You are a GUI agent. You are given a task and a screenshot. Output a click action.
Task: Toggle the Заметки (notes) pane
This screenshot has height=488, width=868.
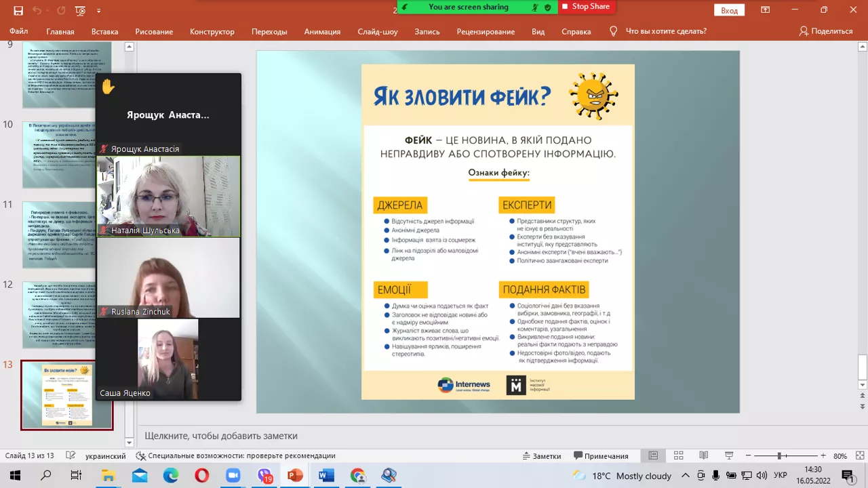pyautogui.click(x=543, y=455)
